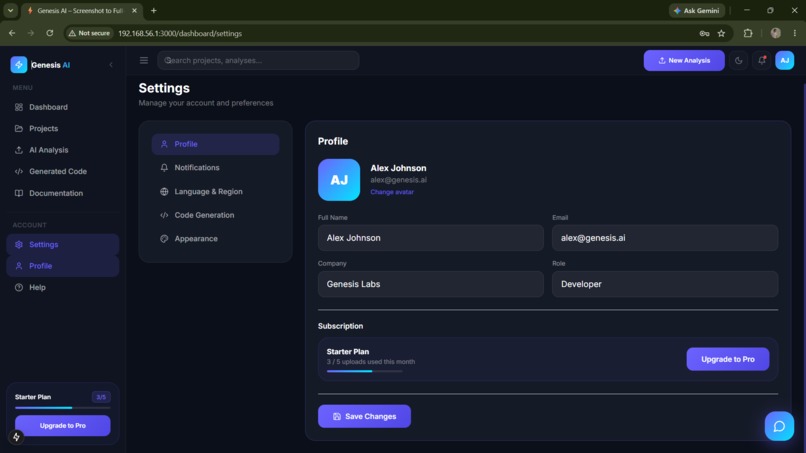Image resolution: width=806 pixels, height=453 pixels.
Task: Open Dashboard in the sidebar
Action: tap(63, 107)
